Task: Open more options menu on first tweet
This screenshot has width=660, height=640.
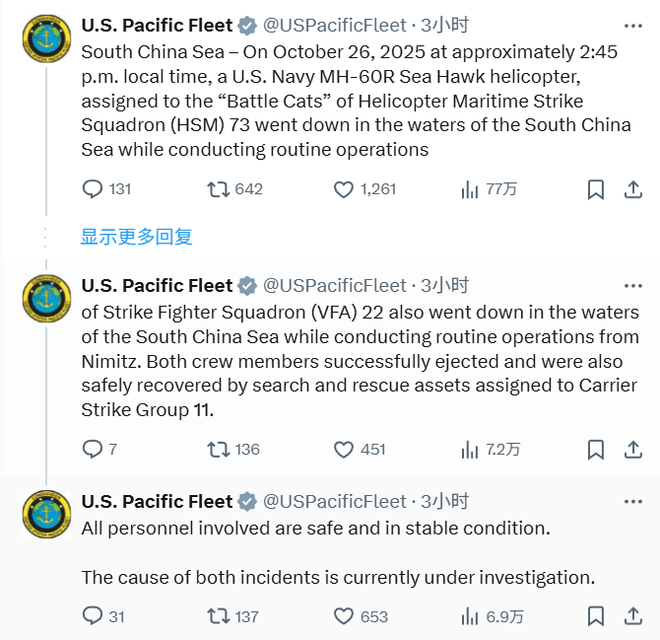Action: coord(632,25)
